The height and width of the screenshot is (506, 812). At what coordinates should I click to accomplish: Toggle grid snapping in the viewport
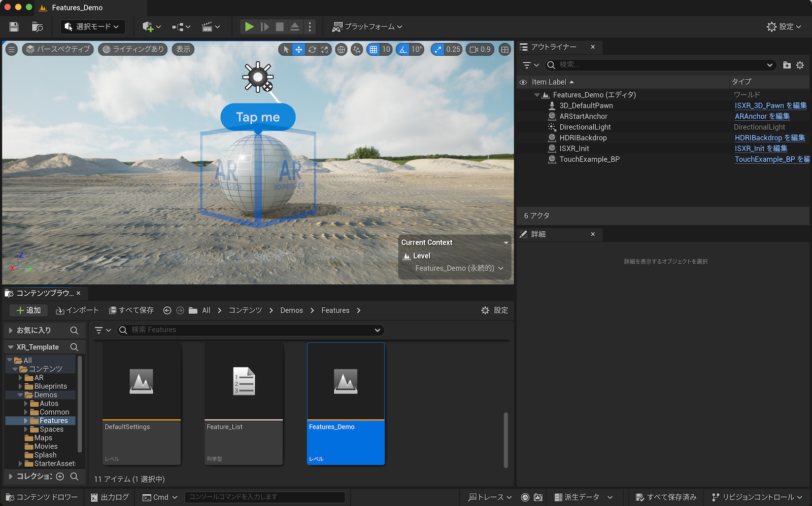374,49
